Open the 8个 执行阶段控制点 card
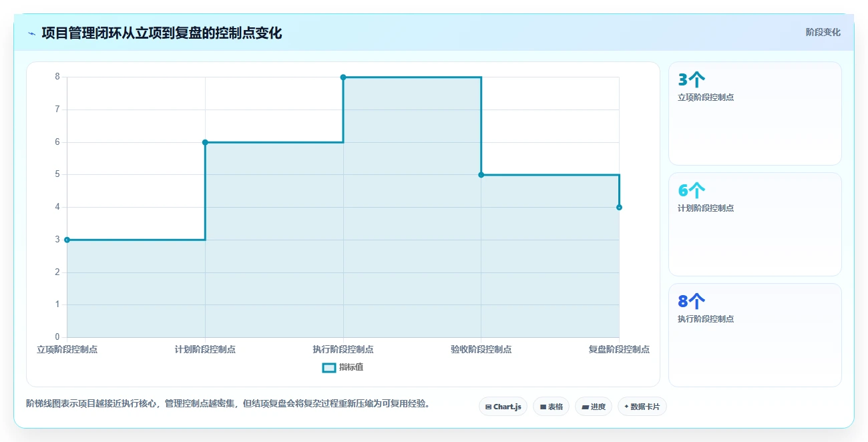This screenshot has height=442, width=868. pyautogui.click(x=755, y=335)
